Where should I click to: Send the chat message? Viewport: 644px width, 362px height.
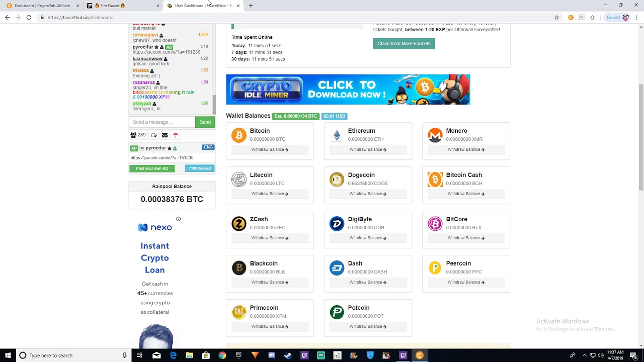205,122
